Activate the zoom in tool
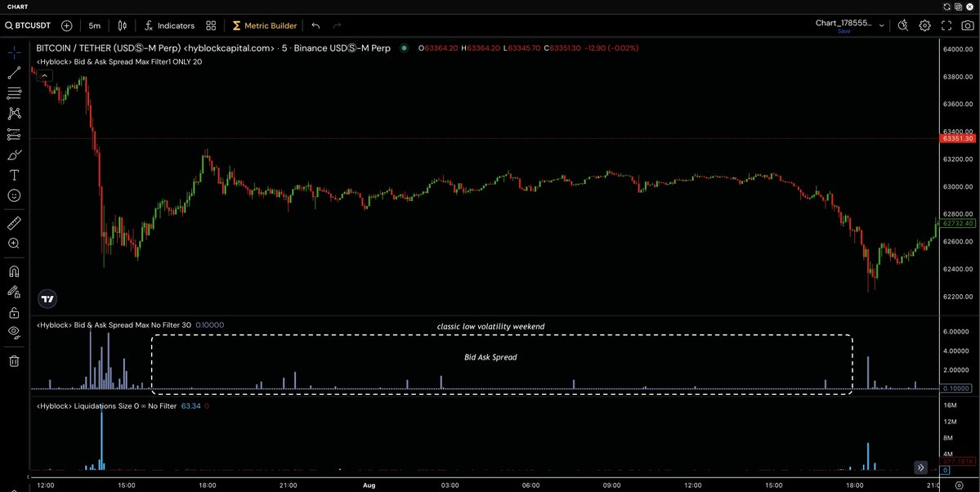 tap(14, 244)
